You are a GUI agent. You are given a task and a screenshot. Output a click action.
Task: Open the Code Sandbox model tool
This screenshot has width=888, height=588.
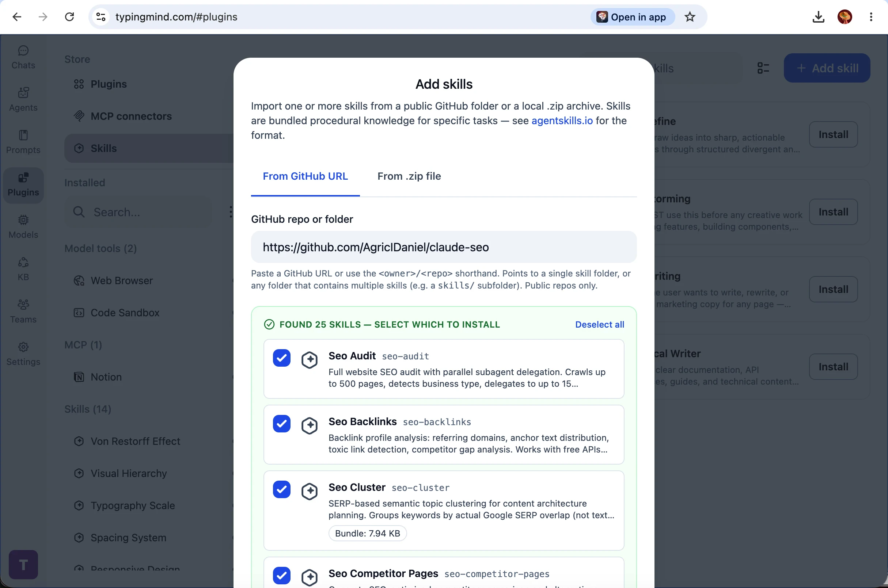[149, 313]
